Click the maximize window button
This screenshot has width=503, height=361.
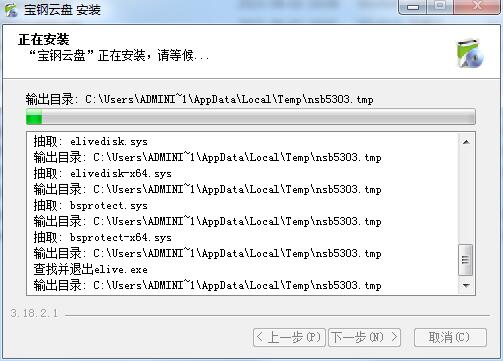click(440, 7)
